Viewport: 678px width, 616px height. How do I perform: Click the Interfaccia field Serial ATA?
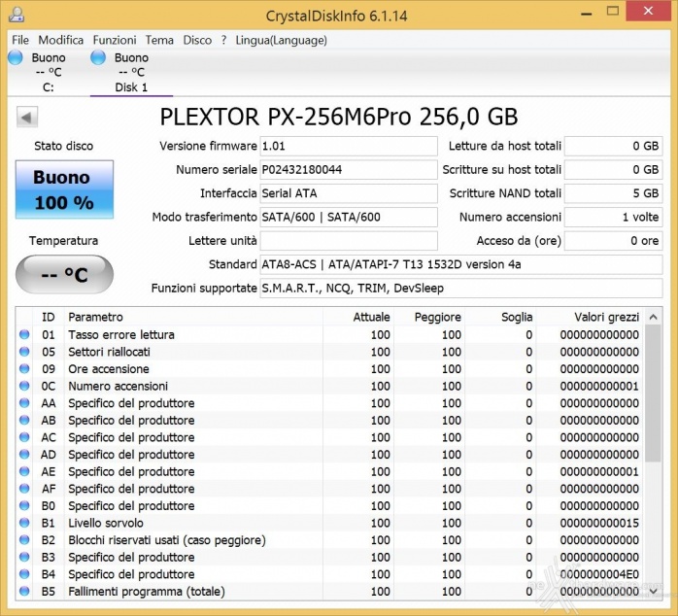pyautogui.click(x=349, y=193)
